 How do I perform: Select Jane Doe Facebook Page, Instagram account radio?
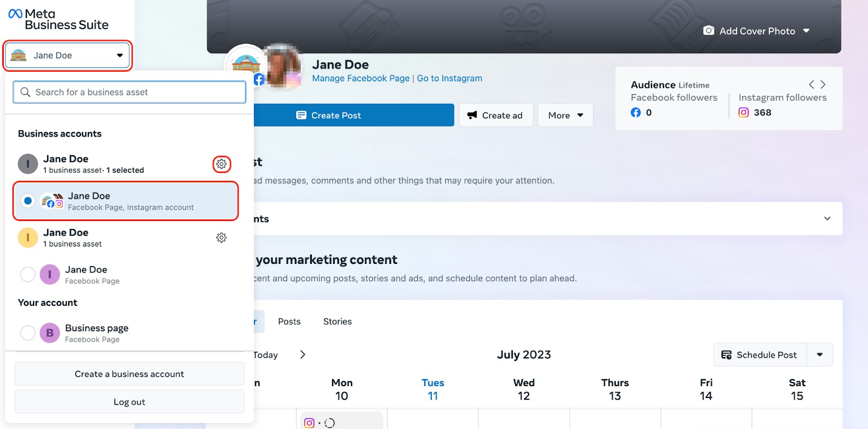pyautogui.click(x=28, y=201)
